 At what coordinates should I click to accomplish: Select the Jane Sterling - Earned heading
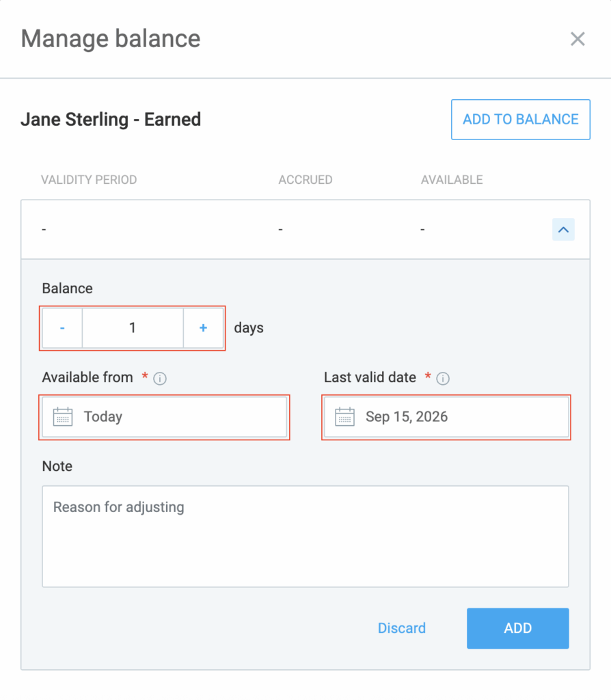(109, 119)
